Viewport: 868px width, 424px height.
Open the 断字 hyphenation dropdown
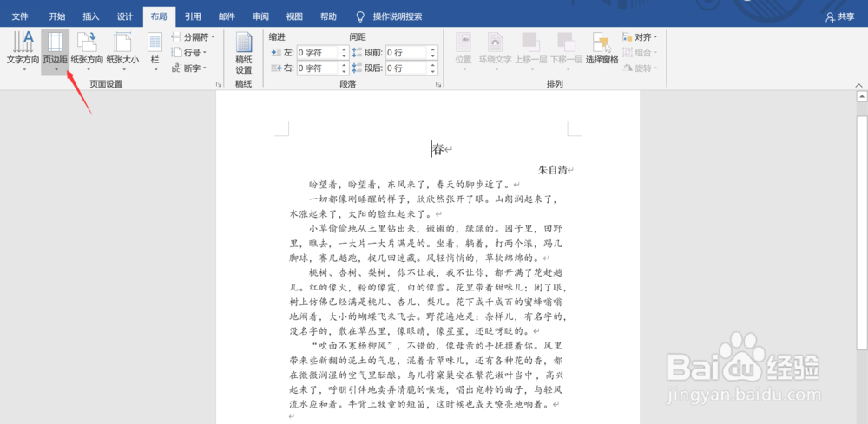coord(188,68)
